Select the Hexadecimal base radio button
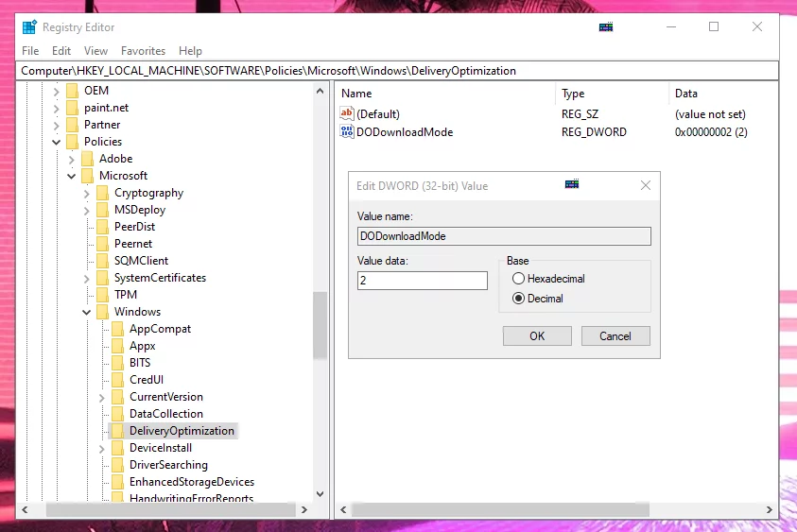 [x=518, y=279]
